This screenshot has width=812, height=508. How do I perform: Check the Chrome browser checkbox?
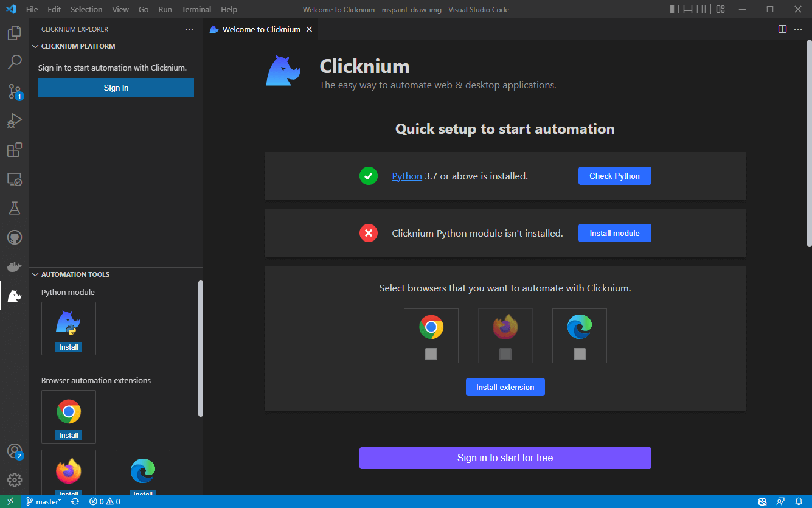coord(431,354)
